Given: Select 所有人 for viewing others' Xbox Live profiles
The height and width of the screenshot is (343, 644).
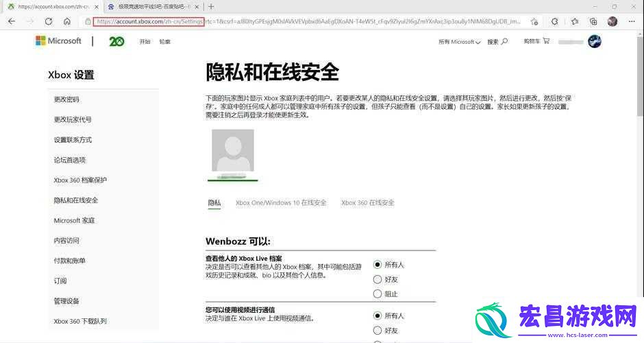Looking at the screenshot, I should click(x=377, y=264).
